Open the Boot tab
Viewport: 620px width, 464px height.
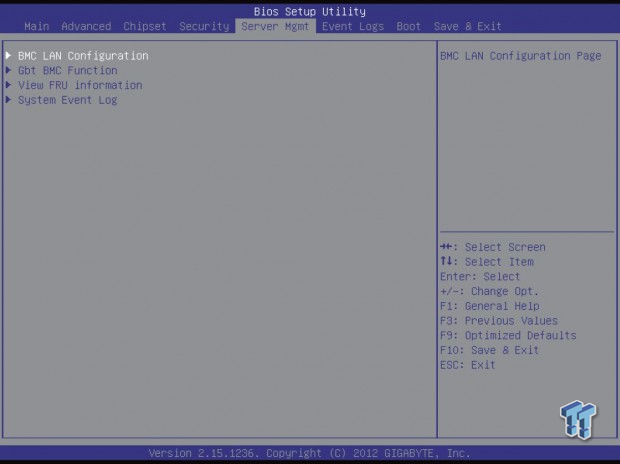(408, 27)
